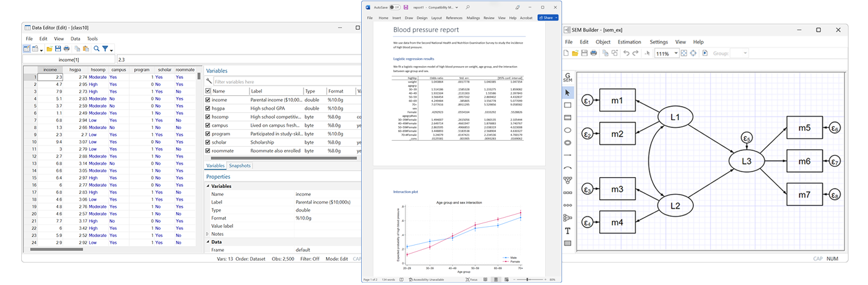Click the Share button in Word
Screen dimensions: 868x285
[546, 18]
